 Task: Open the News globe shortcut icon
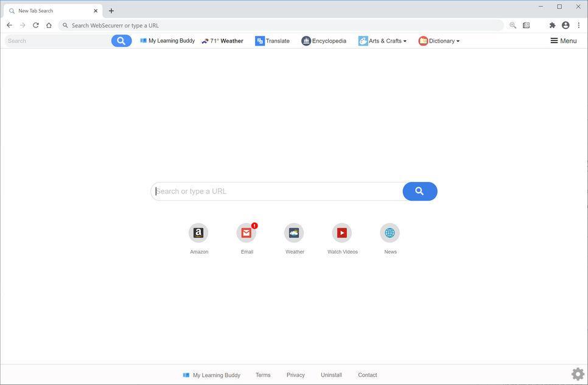coord(390,233)
